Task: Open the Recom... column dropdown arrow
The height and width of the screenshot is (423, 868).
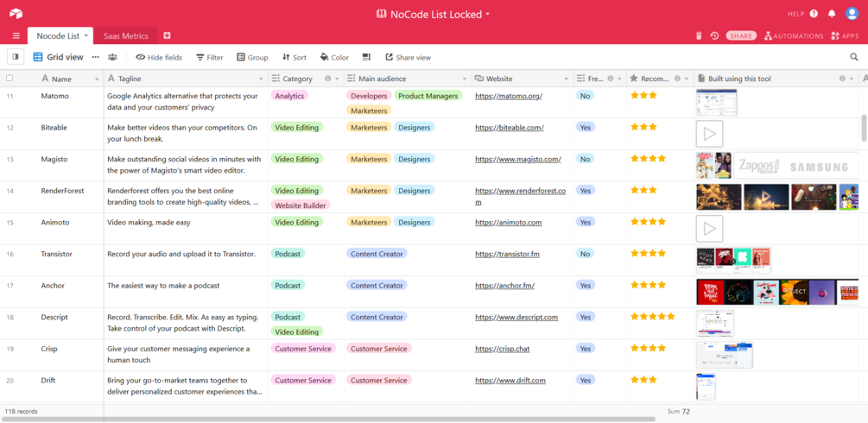Action: click(x=687, y=79)
